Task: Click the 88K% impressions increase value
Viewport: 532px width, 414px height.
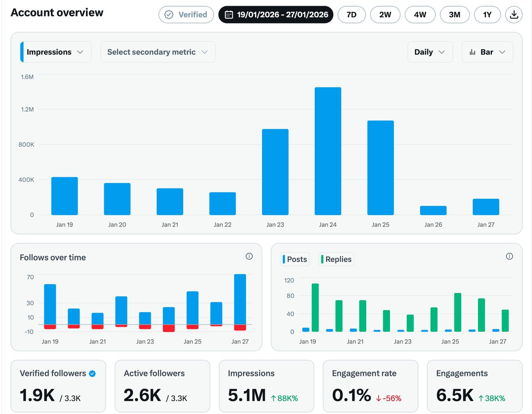Action: pyautogui.click(x=284, y=398)
